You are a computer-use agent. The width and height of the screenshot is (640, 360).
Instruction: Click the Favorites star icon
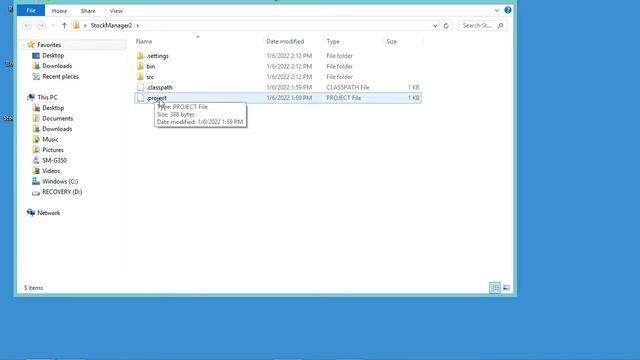click(31, 44)
